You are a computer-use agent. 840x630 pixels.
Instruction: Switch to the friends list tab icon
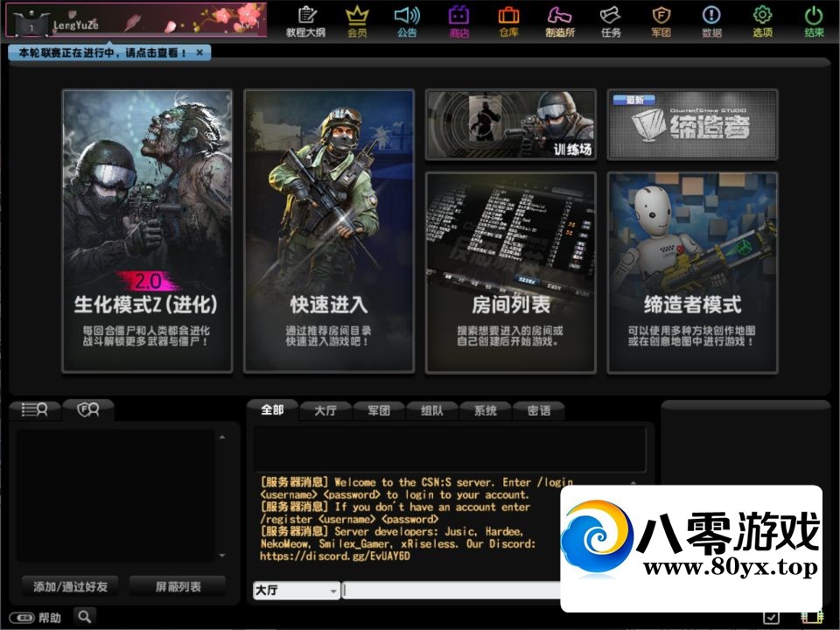pyautogui.click(x=35, y=409)
